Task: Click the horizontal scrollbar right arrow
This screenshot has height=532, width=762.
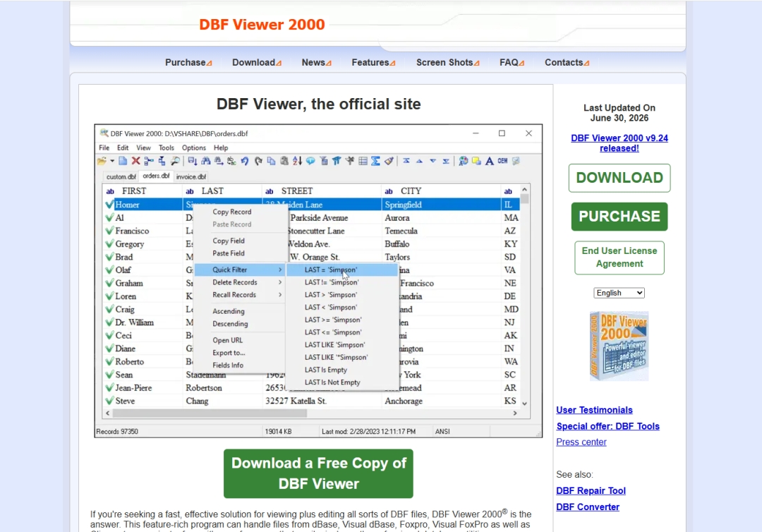Action: pyautogui.click(x=515, y=413)
